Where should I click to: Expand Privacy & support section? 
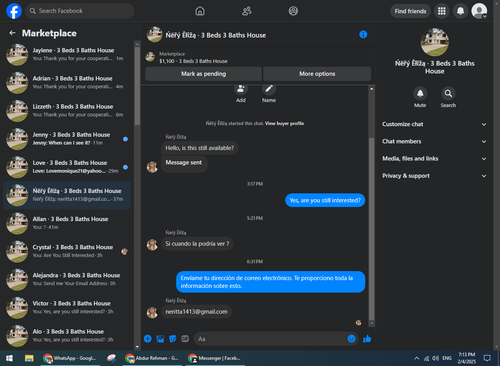pyautogui.click(x=434, y=176)
